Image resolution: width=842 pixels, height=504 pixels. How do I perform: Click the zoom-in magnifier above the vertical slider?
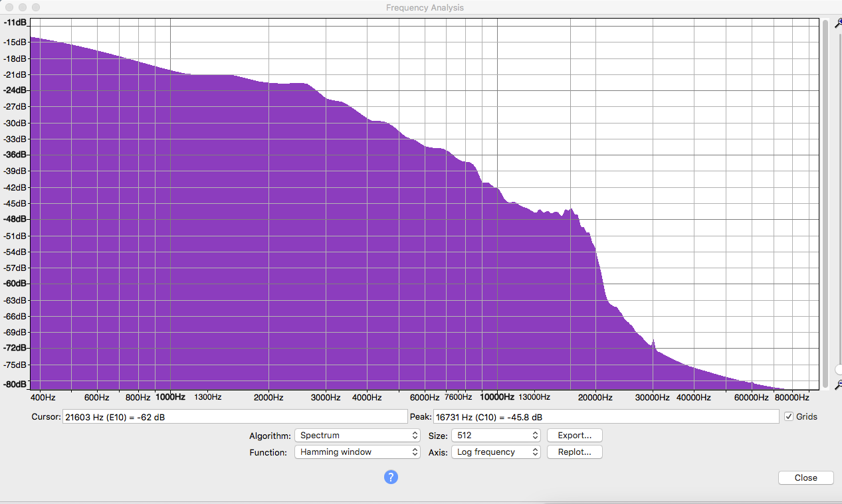click(x=838, y=24)
